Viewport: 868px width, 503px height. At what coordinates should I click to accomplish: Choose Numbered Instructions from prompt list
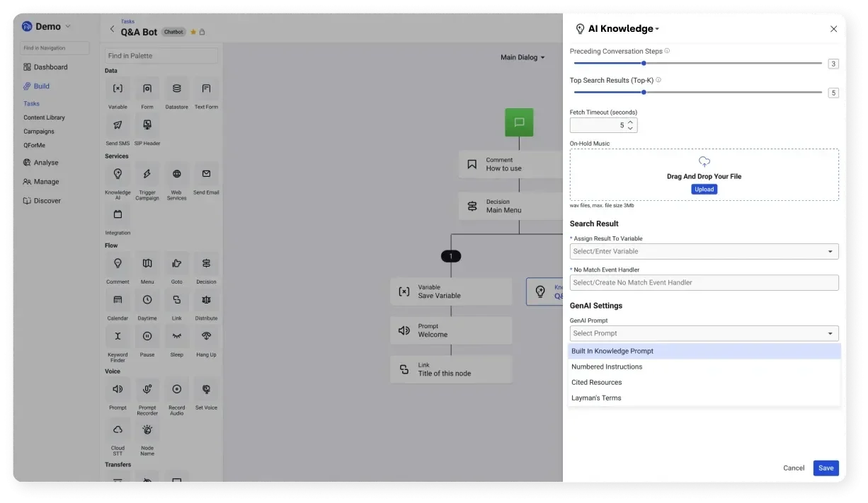click(607, 366)
